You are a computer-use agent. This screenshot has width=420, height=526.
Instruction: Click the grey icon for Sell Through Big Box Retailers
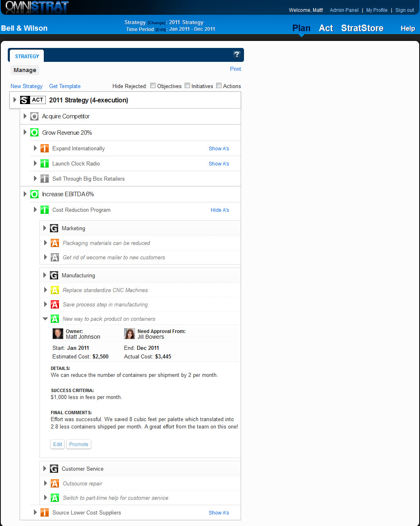tap(45, 179)
